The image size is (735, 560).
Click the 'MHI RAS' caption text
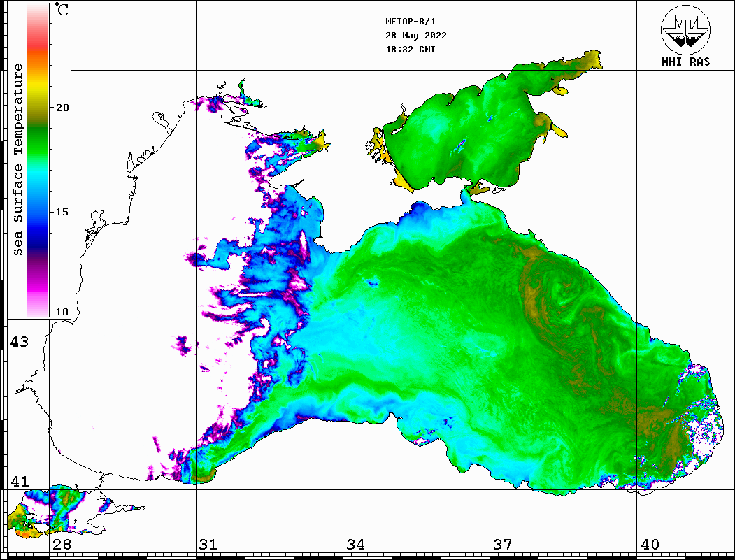(686, 62)
